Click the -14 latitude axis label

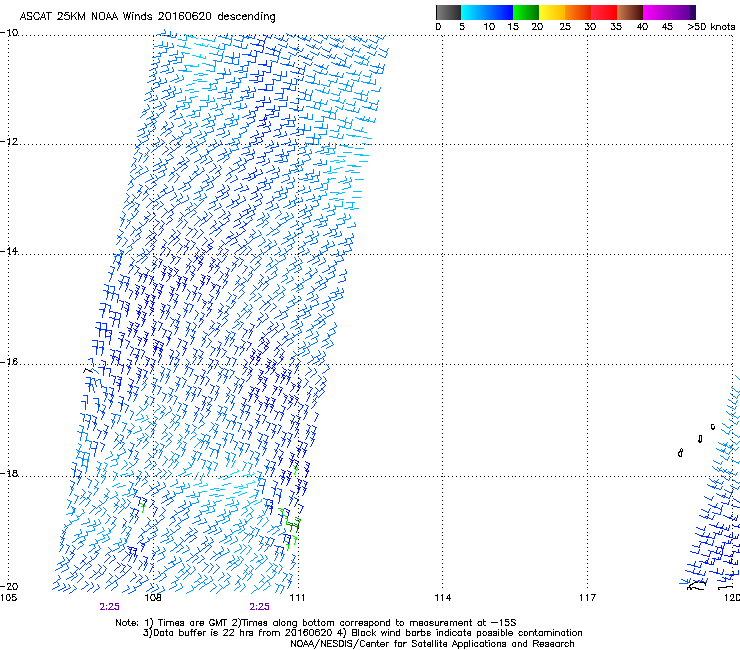(x=9, y=252)
